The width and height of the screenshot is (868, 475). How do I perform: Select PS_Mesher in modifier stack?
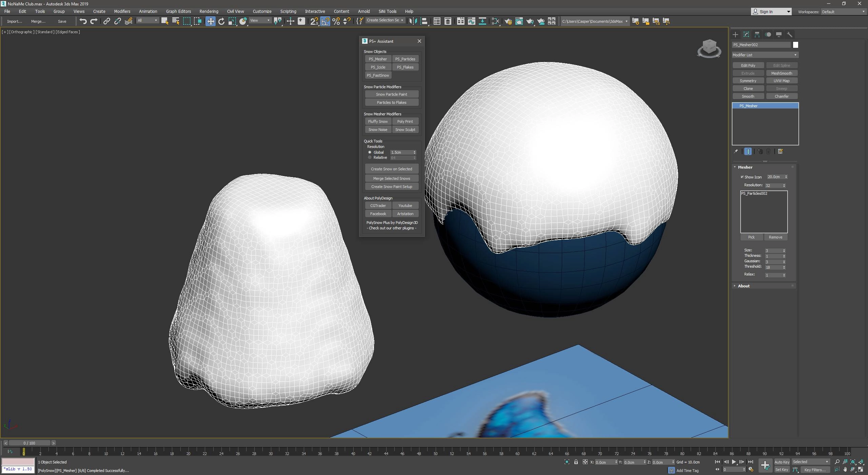(x=765, y=106)
